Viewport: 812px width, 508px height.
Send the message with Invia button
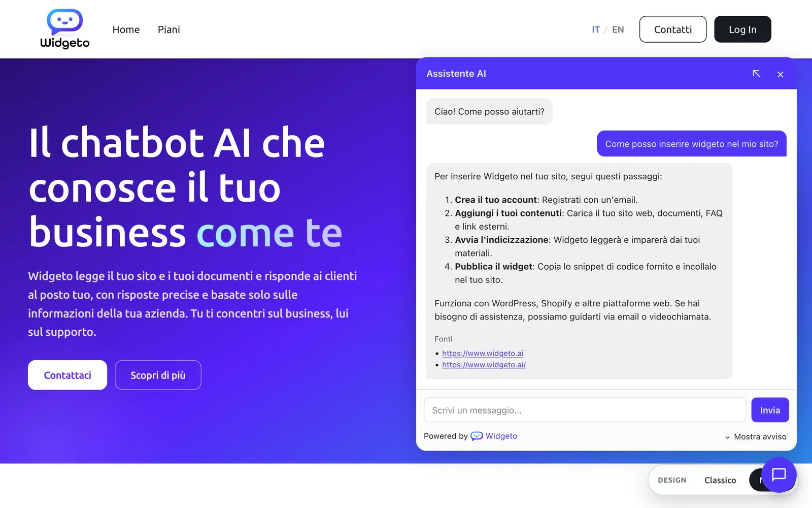click(x=770, y=410)
